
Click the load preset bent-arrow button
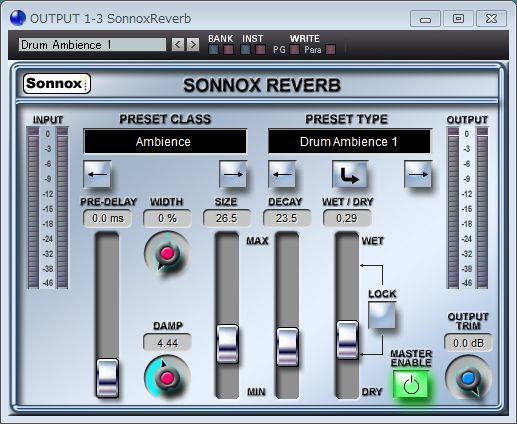coord(350,174)
